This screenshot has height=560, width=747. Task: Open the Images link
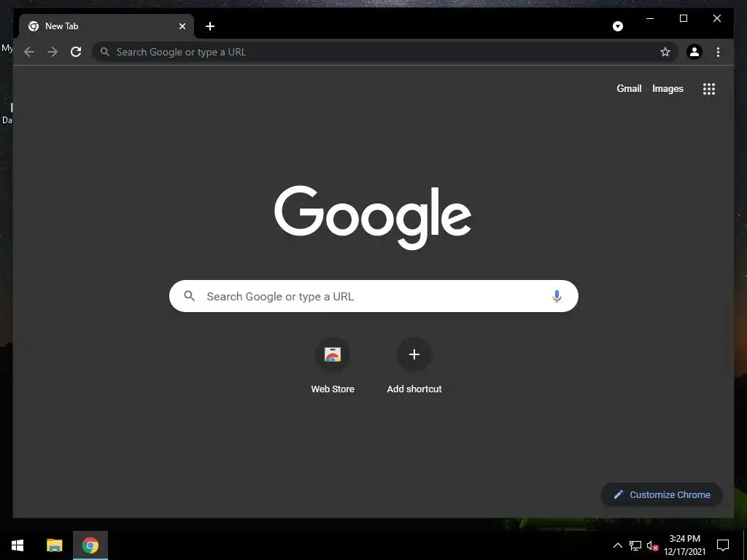tap(667, 88)
